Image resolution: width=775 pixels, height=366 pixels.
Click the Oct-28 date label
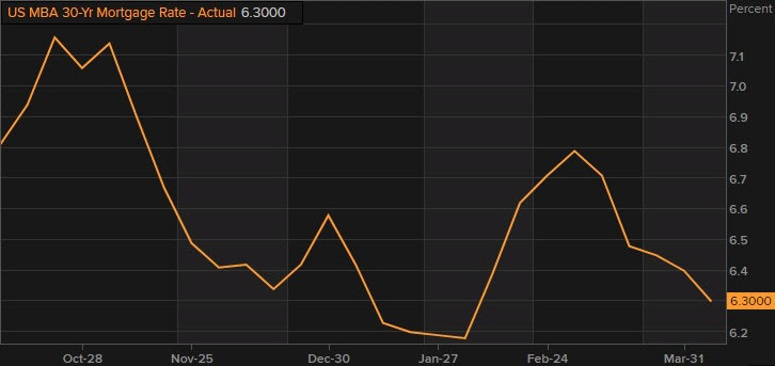coord(83,358)
